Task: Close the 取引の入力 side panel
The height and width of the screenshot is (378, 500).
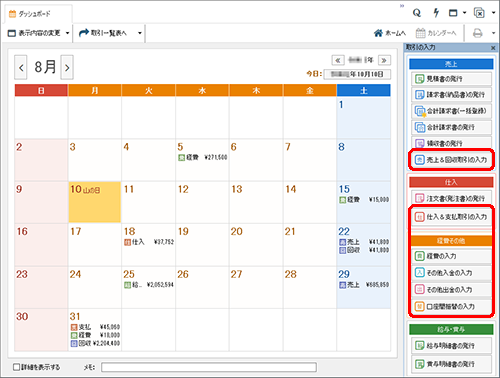Action: pos(493,48)
